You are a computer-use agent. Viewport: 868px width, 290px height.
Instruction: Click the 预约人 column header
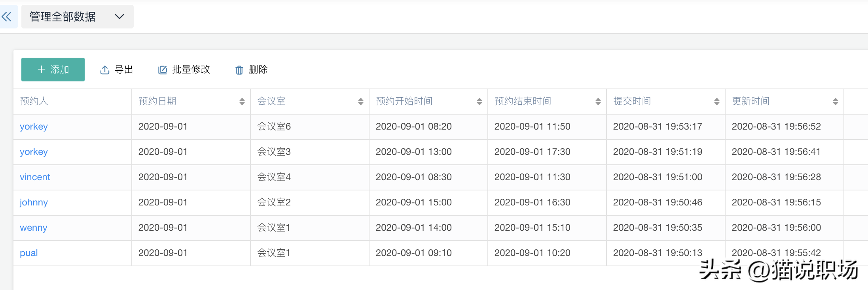click(x=34, y=101)
